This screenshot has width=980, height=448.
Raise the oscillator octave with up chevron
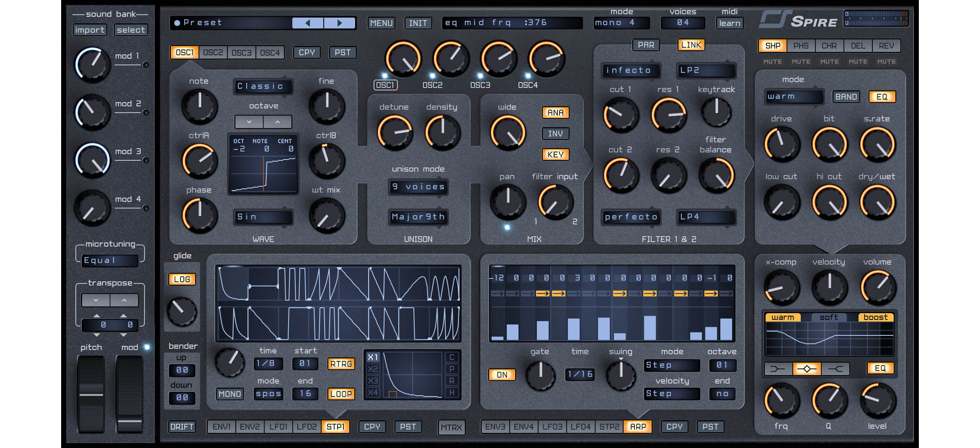coord(277,122)
